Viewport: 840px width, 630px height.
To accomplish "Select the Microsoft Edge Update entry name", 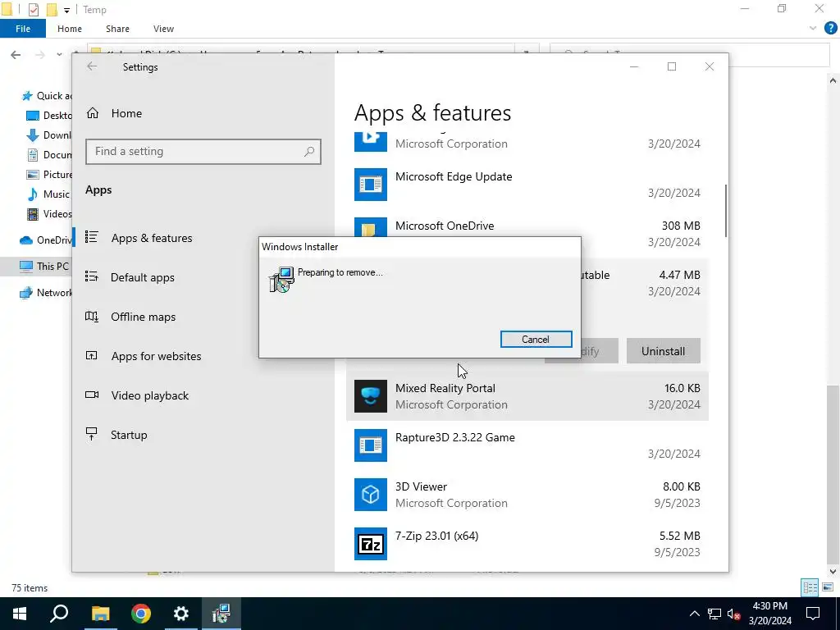I will point(454,177).
